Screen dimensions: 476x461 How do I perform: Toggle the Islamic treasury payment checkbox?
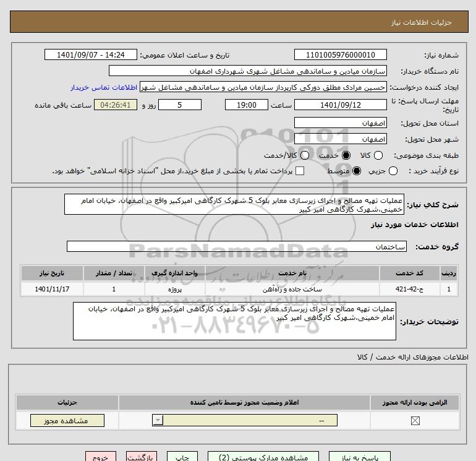tap(300, 171)
